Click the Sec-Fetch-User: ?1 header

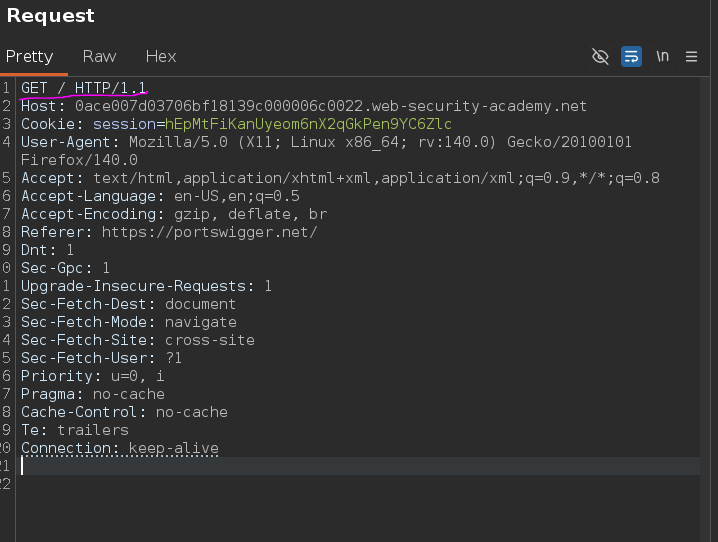pos(101,358)
